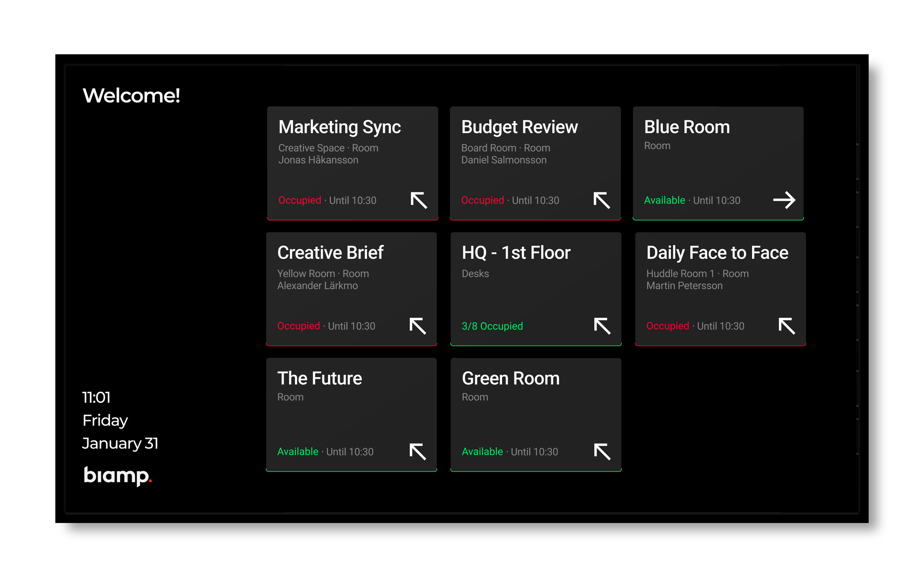The image size is (924, 577).
Task: Click the date January 31
Action: pyautogui.click(x=120, y=443)
